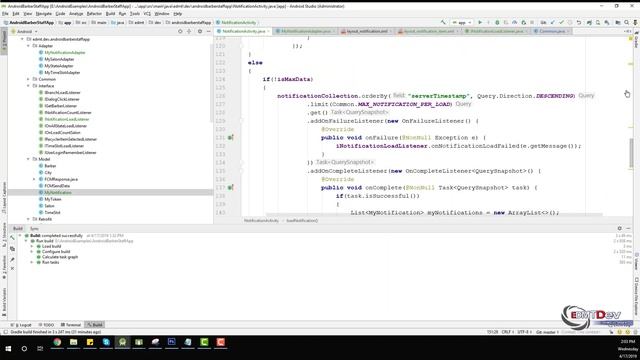The image size is (640, 360).
Task: Open Photoshop from the taskbar
Action: 171,342
